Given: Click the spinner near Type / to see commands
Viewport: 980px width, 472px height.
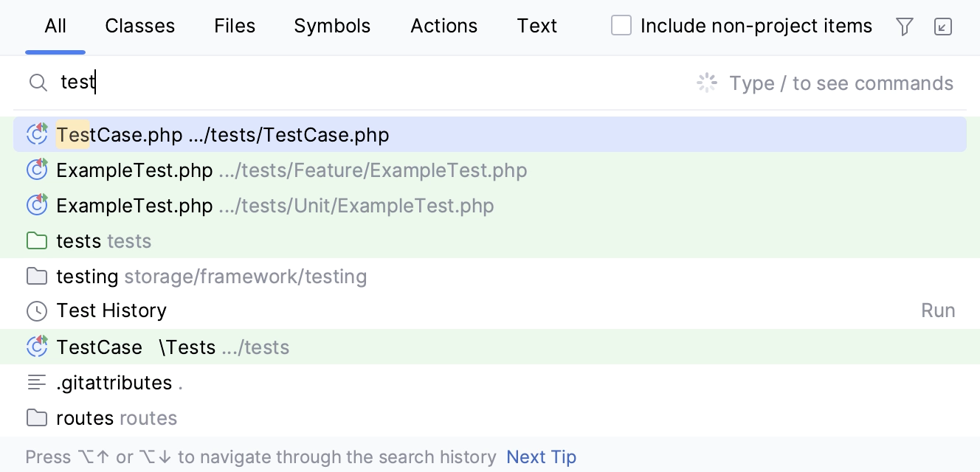Looking at the screenshot, I should click(x=706, y=83).
